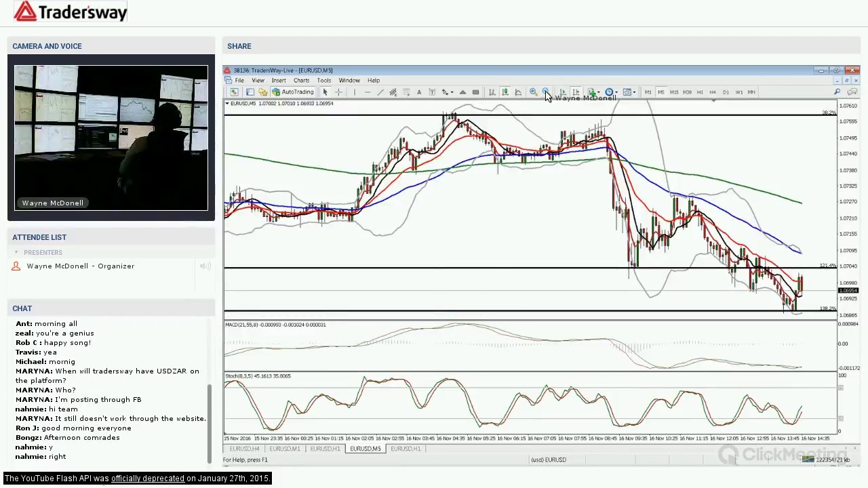Image resolution: width=868 pixels, height=488 pixels.
Task: Open the View menu
Action: pyautogui.click(x=258, y=81)
